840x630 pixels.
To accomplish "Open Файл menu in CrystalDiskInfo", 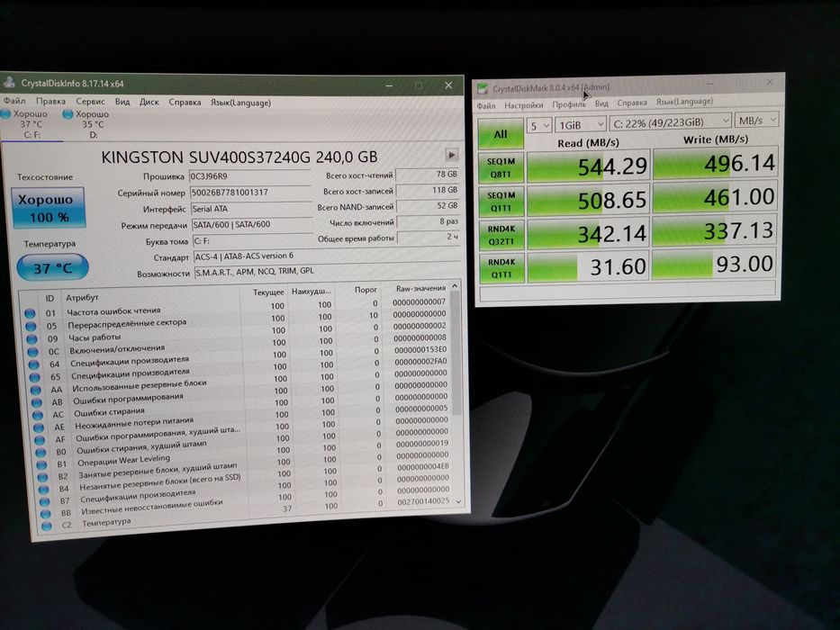I will 14,101.
